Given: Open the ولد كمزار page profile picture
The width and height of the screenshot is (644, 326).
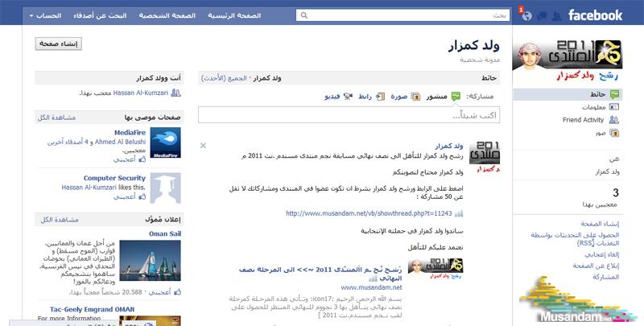Looking at the screenshot, I should [x=568, y=60].
